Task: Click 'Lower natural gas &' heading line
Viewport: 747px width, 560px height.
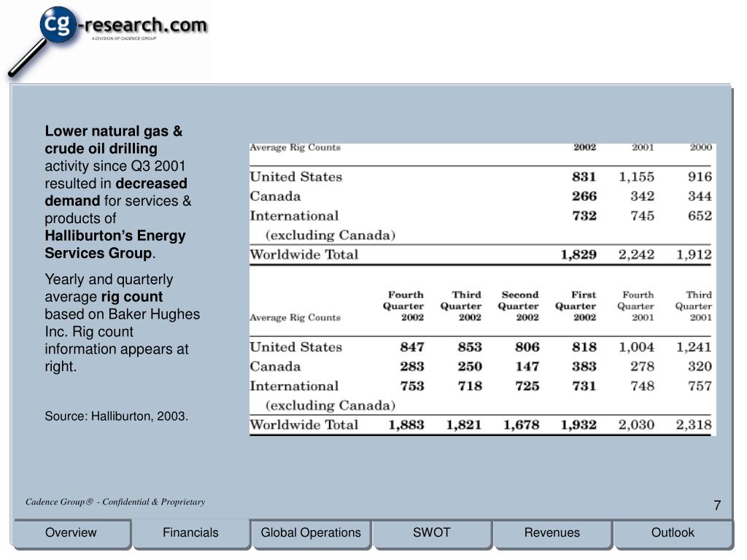Action: click(x=114, y=131)
